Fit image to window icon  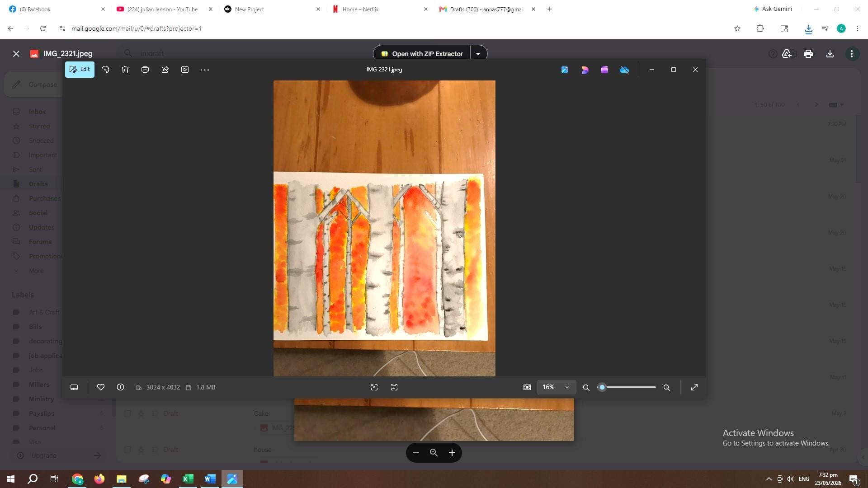click(527, 387)
